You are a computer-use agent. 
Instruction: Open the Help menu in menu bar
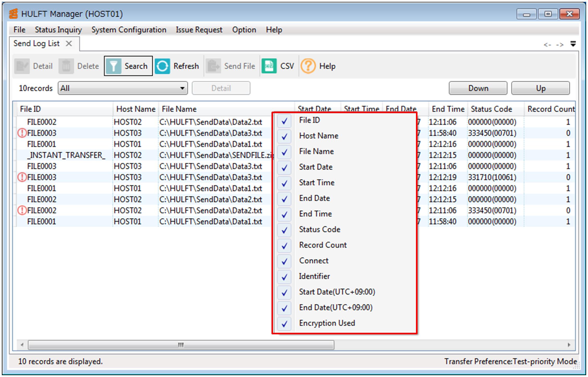274,30
